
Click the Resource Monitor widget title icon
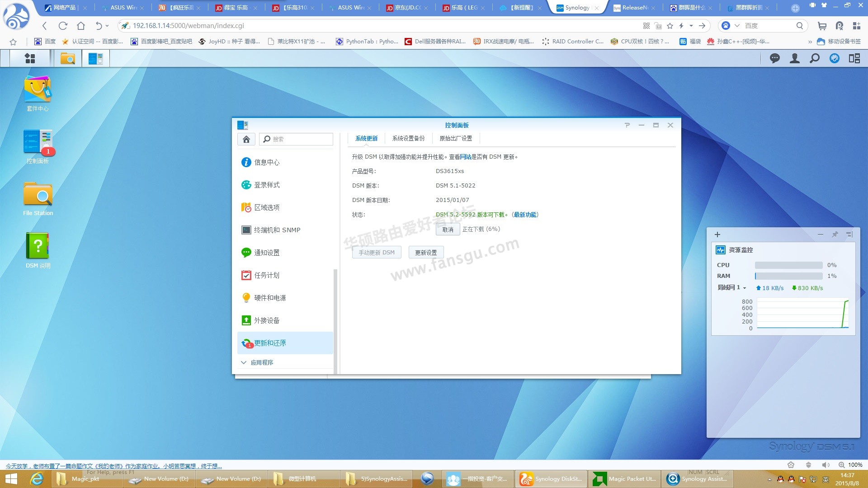(x=721, y=250)
